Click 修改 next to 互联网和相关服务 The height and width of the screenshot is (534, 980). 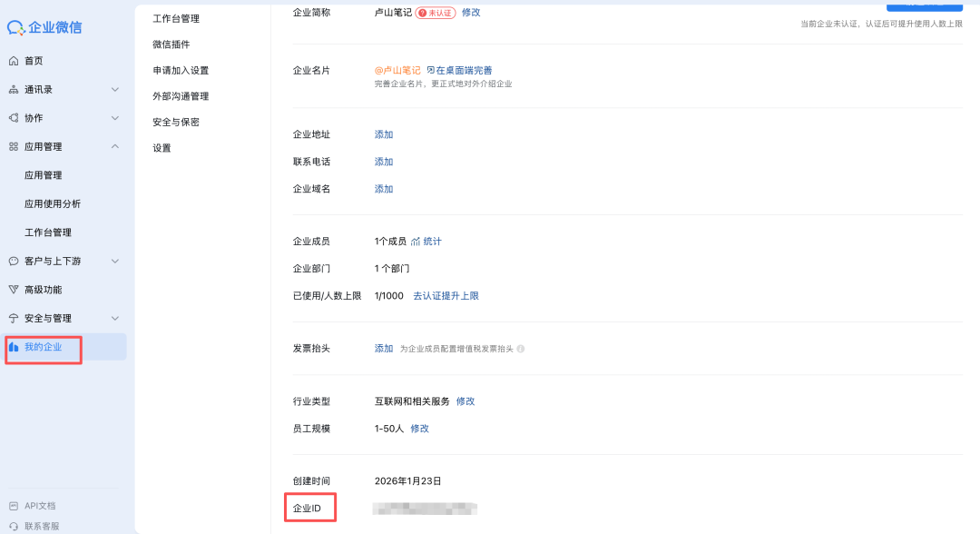point(465,401)
